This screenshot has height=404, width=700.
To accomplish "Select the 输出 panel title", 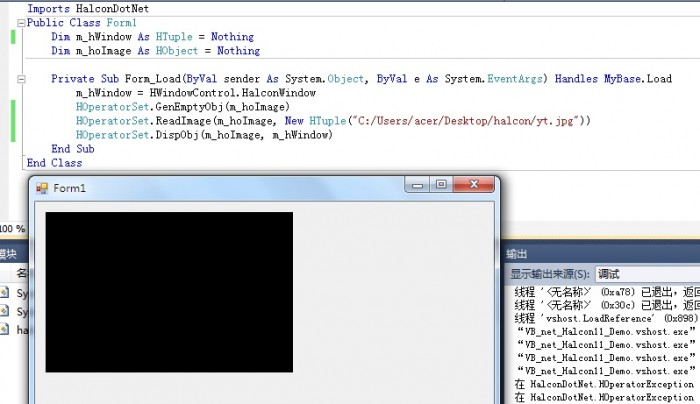I will [x=517, y=254].
